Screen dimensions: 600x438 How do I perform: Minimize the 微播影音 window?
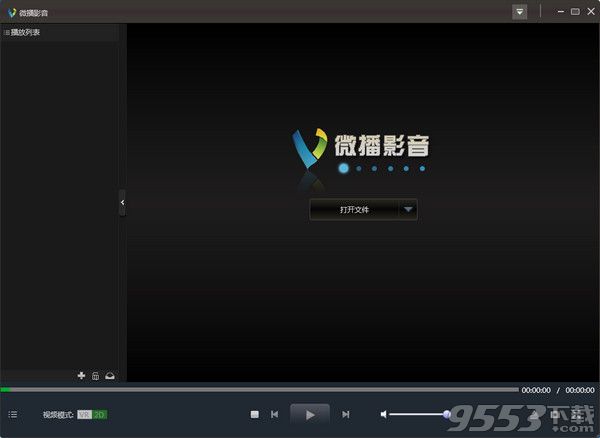coord(561,12)
